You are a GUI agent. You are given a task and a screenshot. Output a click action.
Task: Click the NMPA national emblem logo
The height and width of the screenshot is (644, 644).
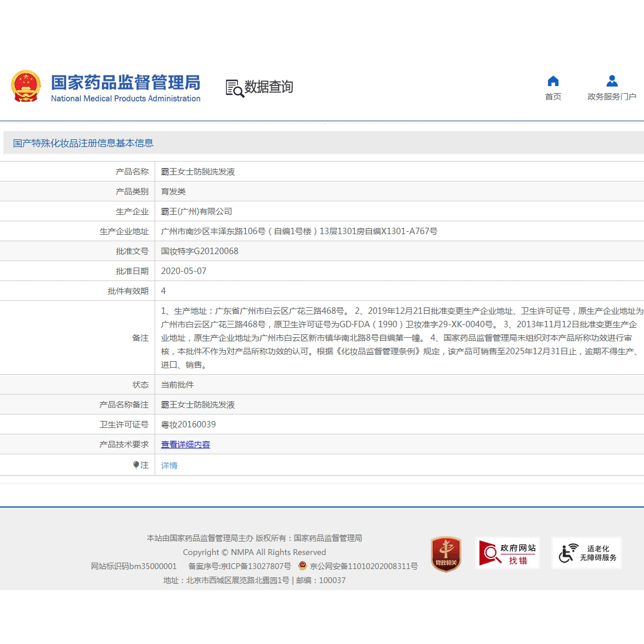[x=26, y=86]
